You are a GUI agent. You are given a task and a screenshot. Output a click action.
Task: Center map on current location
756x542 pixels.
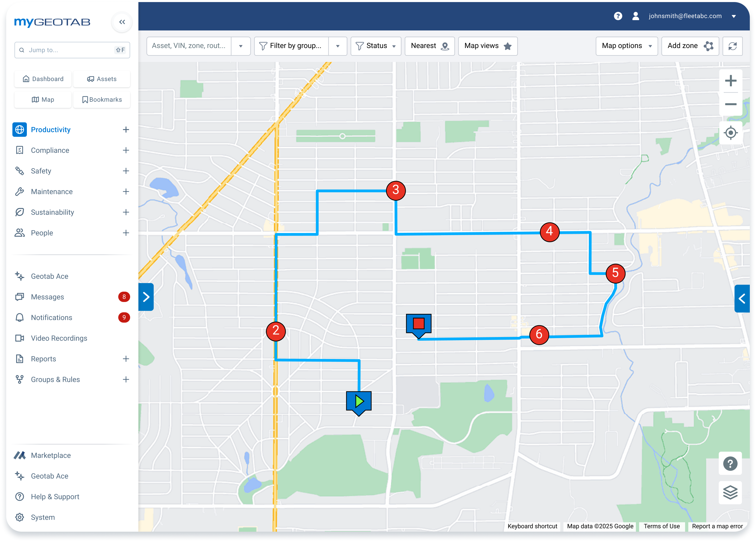[x=730, y=133]
